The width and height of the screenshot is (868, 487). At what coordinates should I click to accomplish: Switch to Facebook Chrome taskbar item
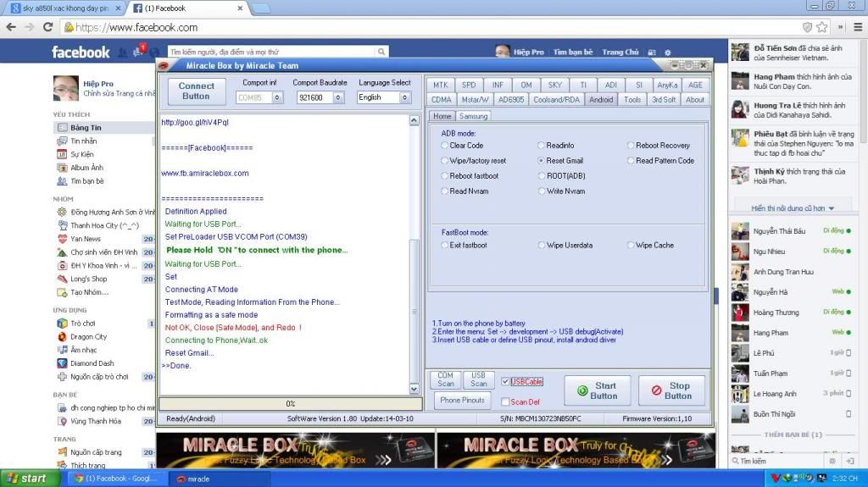point(116,479)
